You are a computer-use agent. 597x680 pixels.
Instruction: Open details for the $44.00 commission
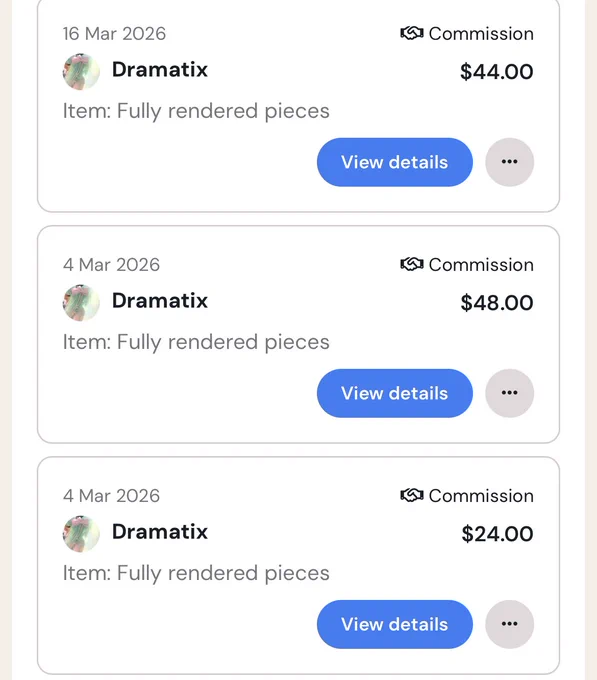pyautogui.click(x=395, y=162)
